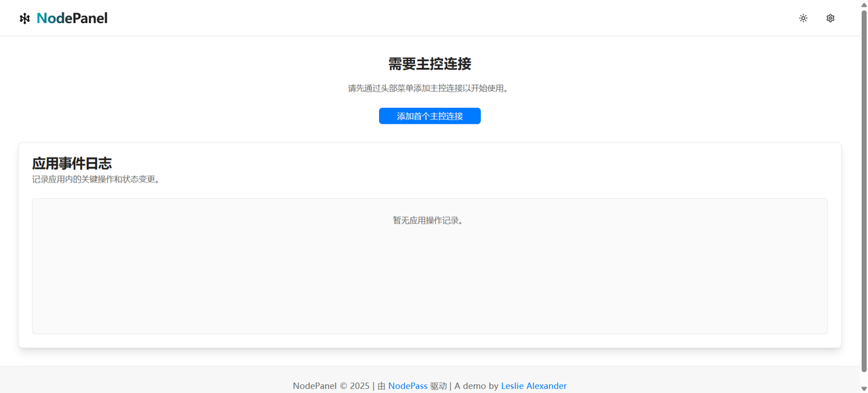Click the 请先通过头部菜单添加主控连接 instruction text
Screen dimensions: 868x393
430,88
